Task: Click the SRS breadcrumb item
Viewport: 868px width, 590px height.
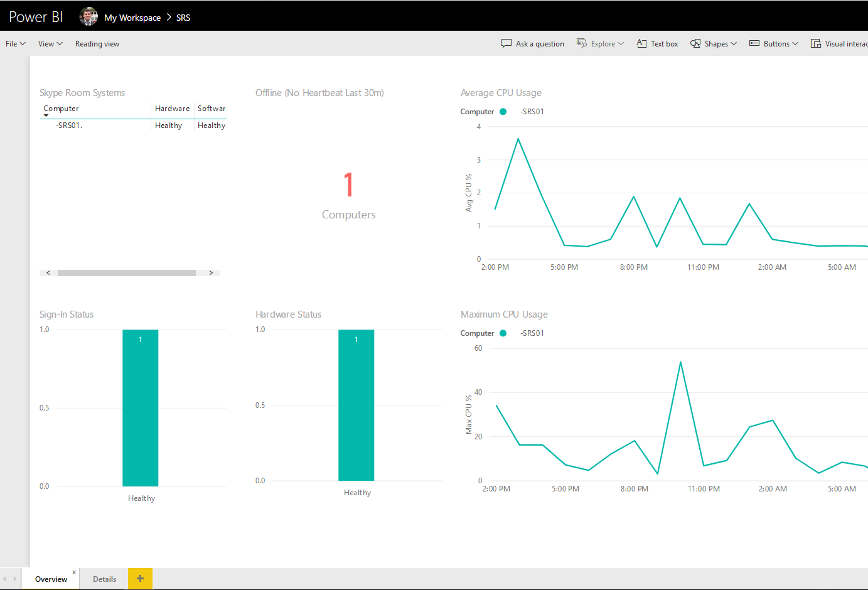Action: [183, 18]
